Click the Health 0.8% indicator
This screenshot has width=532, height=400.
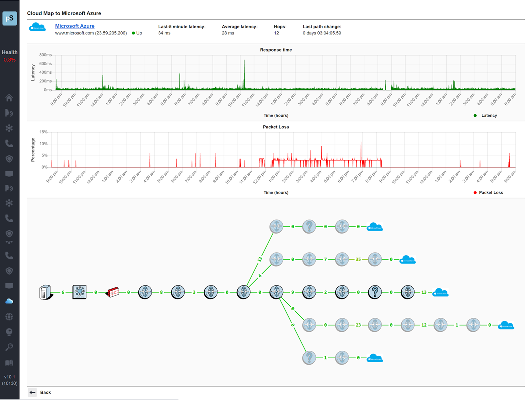pyautogui.click(x=9, y=56)
